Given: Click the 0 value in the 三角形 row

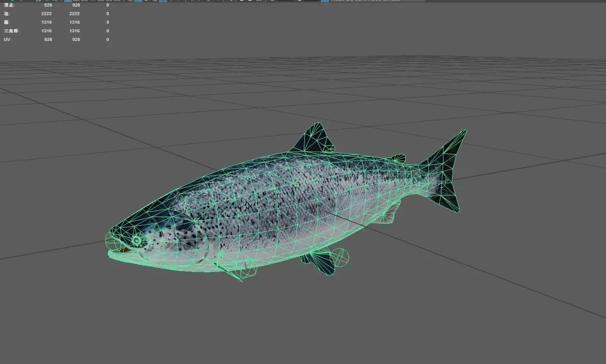Looking at the screenshot, I should [x=108, y=31].
